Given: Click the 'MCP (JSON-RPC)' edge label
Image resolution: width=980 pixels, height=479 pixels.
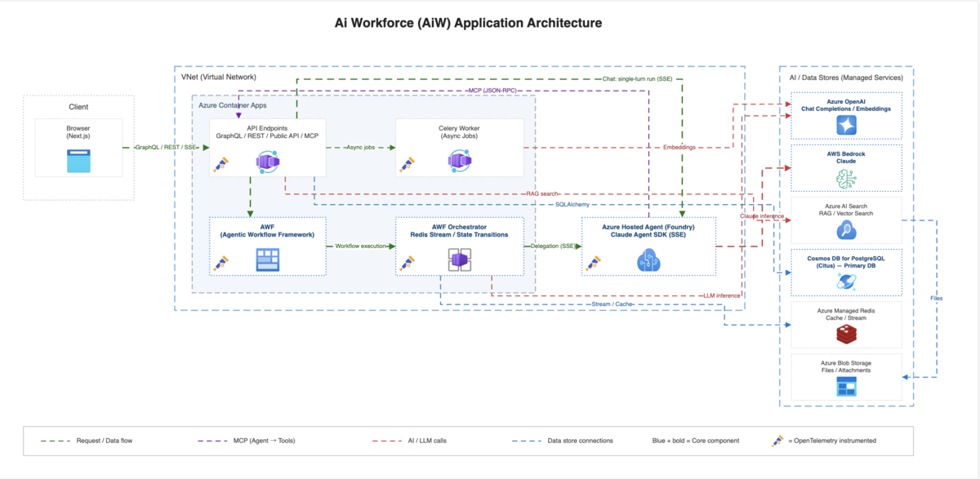Looking at the screenshot, I should coord(492,91).
